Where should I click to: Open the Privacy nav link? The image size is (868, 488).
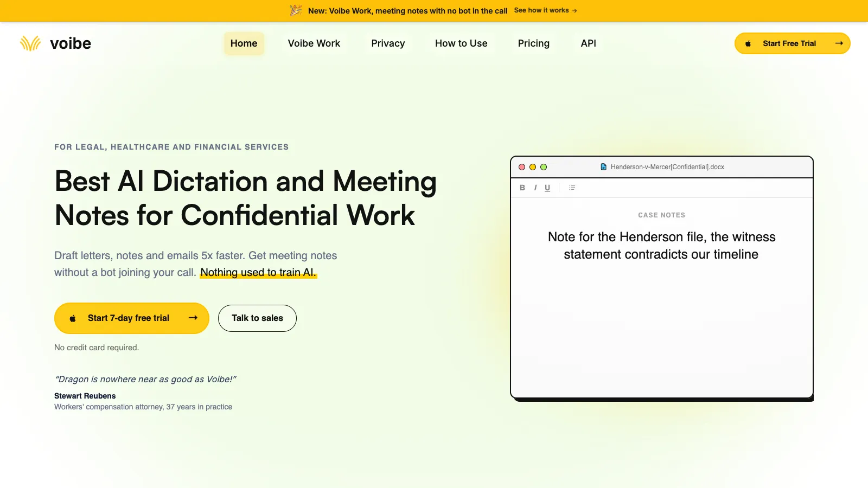click(388, 43)
